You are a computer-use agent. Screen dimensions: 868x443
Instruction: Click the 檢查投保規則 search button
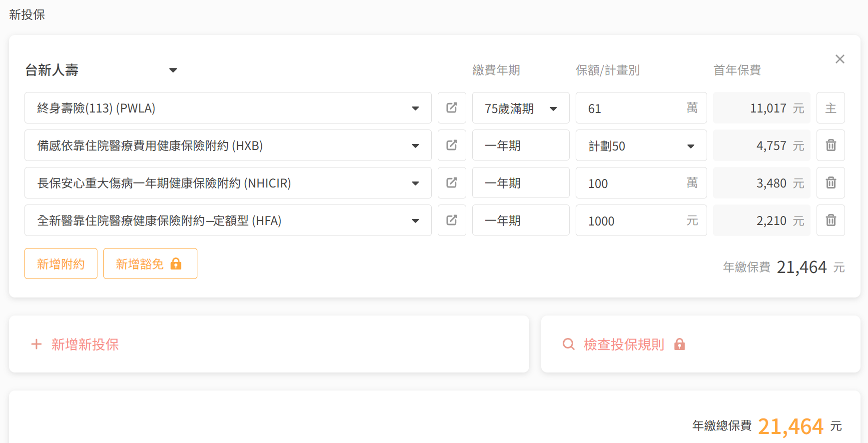(623, 344)
